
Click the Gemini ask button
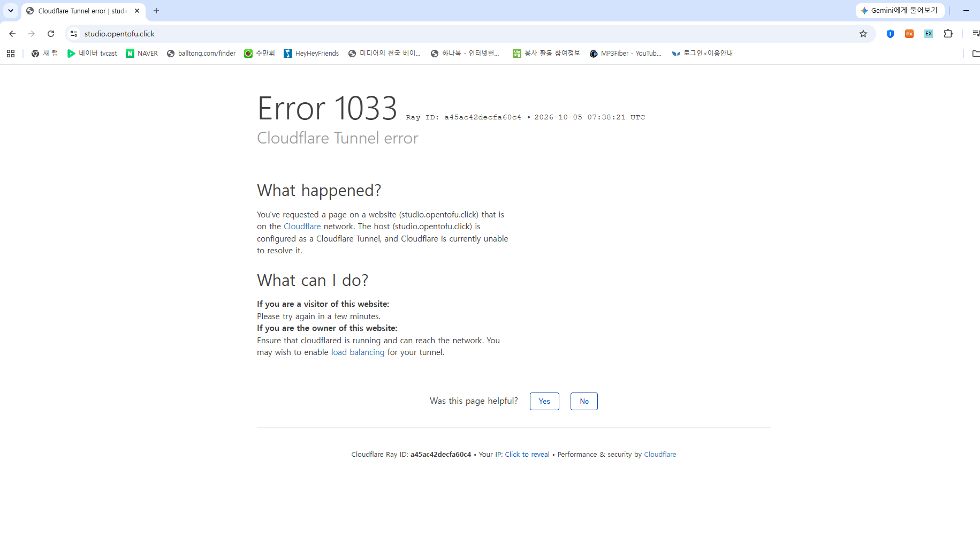click(900, 11)
